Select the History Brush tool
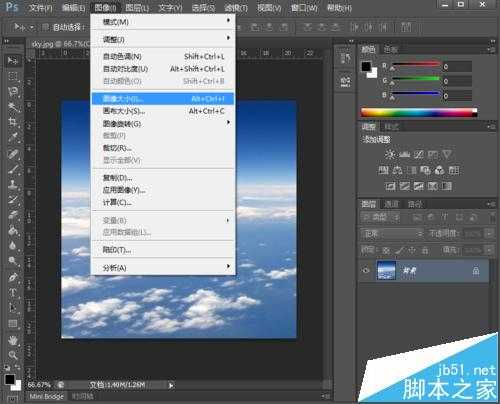This screenshot has height=404, width=500. 13,200
